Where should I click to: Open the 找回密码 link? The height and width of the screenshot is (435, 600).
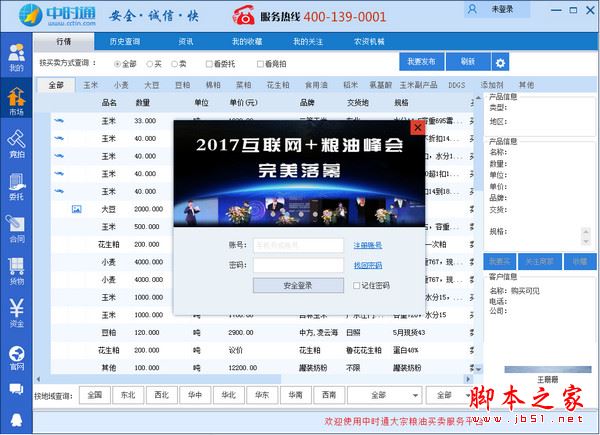coord(368,265)
